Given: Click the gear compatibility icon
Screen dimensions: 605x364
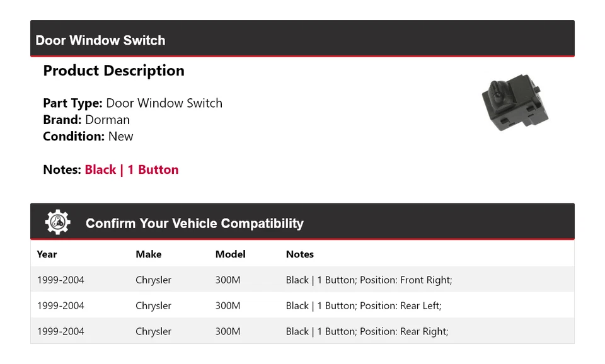Looking at the screenshot, I should [58, 222].
